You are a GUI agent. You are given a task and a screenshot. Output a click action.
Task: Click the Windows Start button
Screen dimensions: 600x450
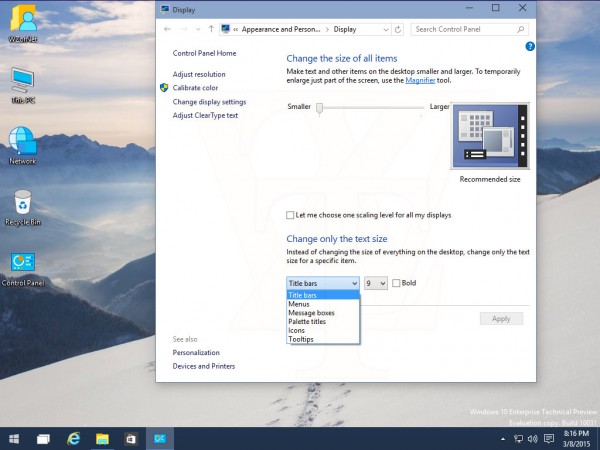pos(15,438)
